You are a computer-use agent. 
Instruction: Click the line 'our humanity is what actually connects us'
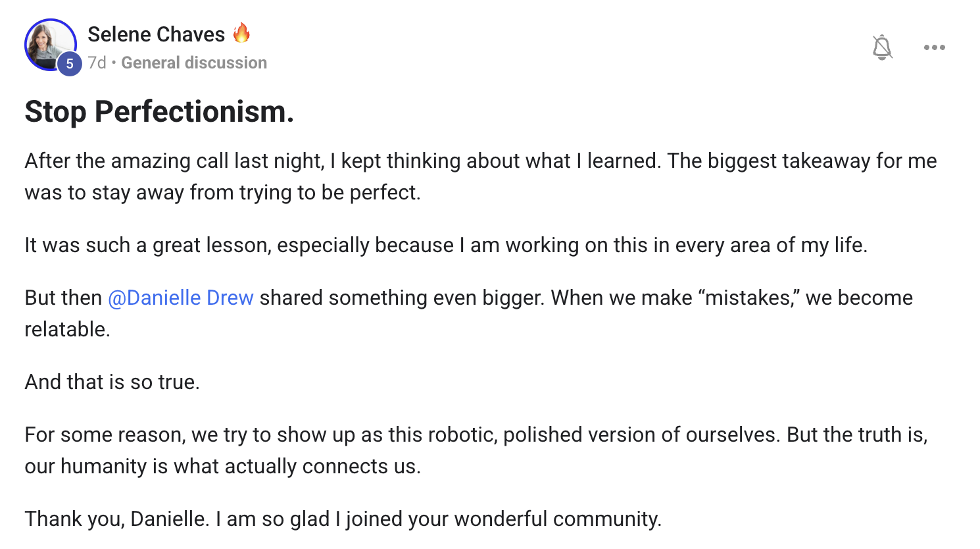click(x=222, y=466)
